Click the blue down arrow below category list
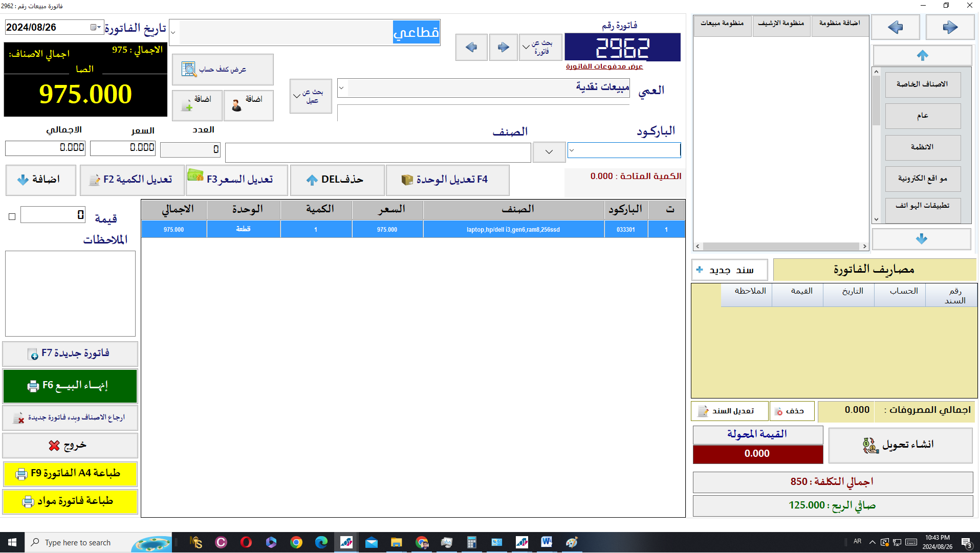 (921, 239)
